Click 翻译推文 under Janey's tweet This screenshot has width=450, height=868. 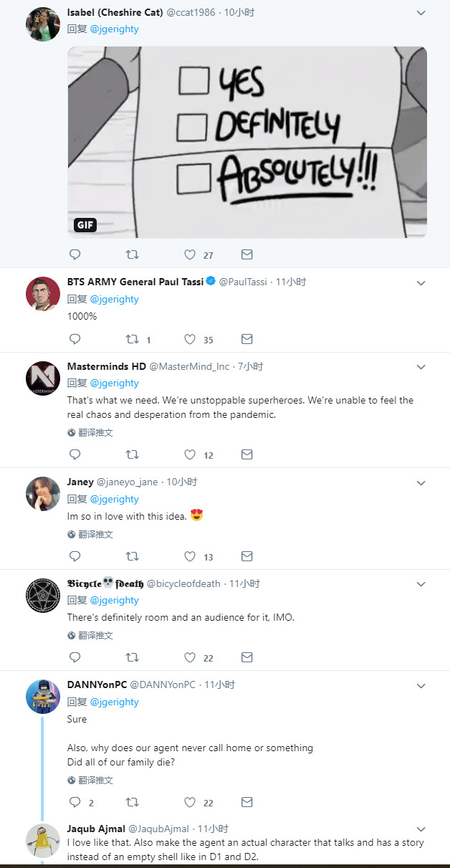coord(90,534)
